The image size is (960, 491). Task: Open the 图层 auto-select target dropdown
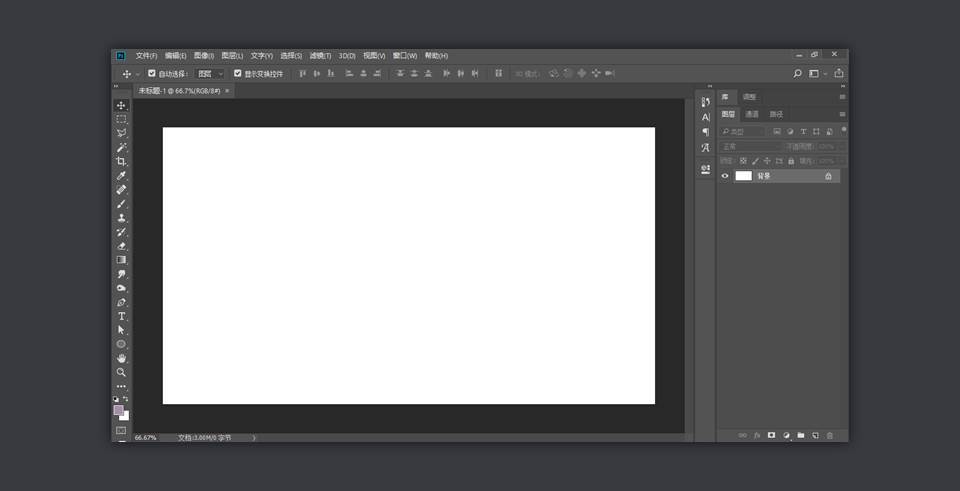(210, 73)
